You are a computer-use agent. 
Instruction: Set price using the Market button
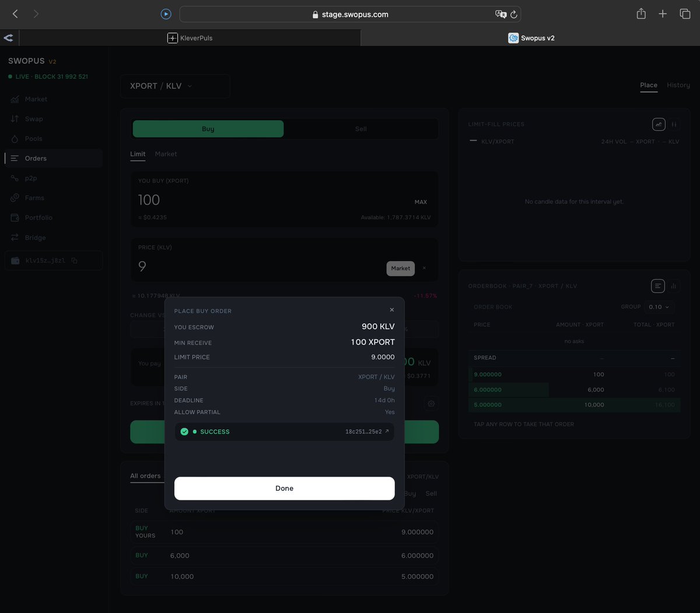point(401,268)
